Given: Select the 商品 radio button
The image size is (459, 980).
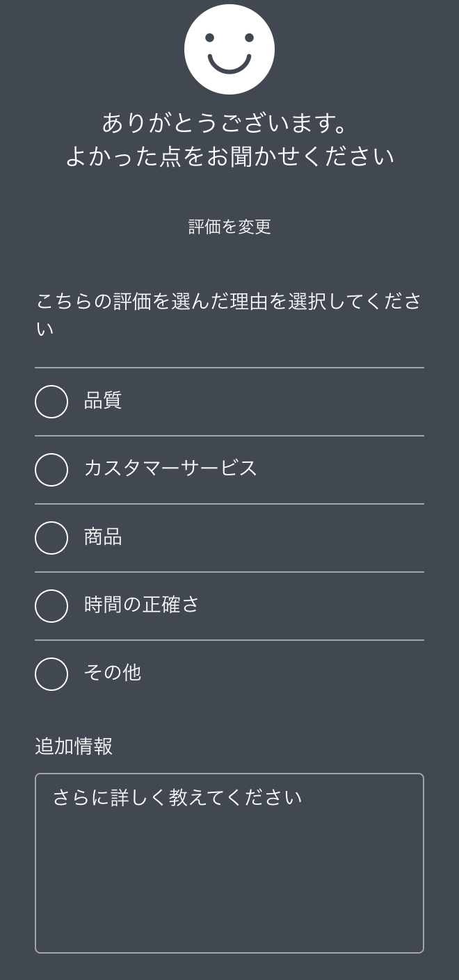Looking at the screenshot, I should [51, 537].
